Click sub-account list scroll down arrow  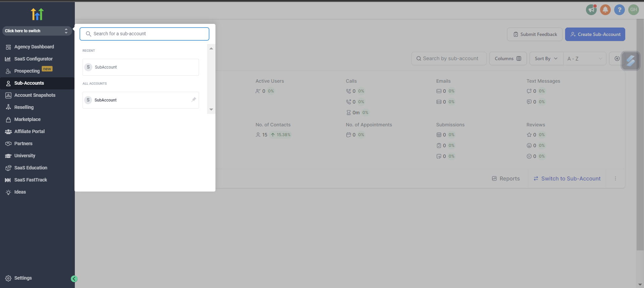click(x=211, y=110)
